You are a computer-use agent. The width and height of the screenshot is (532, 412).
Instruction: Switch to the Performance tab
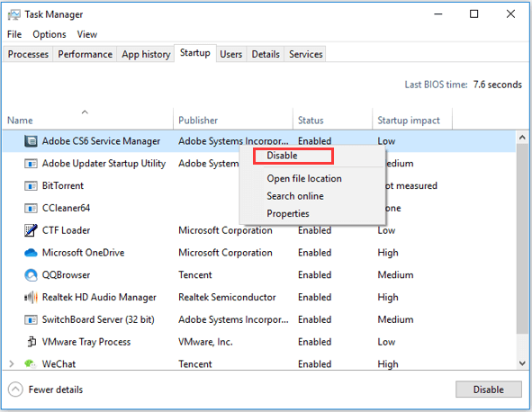86,54
